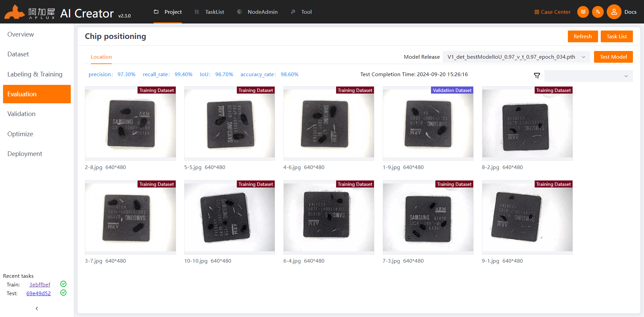The width and height of the screenshot is (644, 317).
Task: Click the Case Center grid icon
Action: 537,12
